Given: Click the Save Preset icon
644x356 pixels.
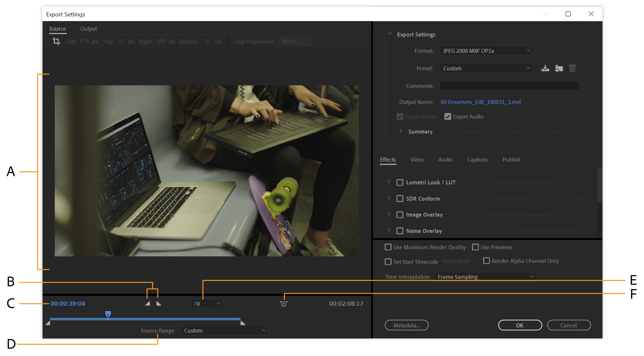Looking at the screenshot, I should pos(545,68).
